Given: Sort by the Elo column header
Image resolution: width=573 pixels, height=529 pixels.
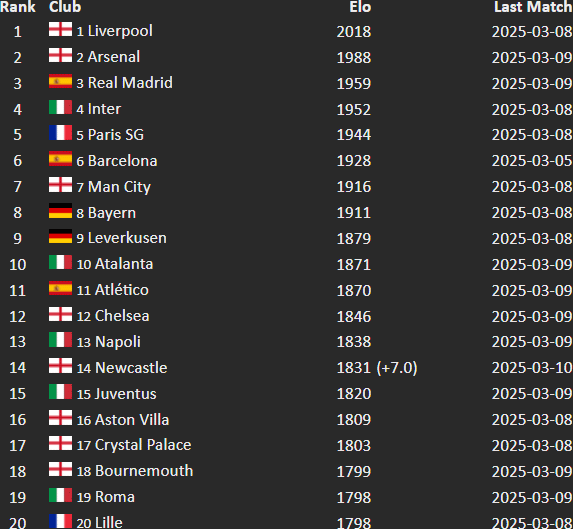Looking at the screenshot, I should [360, 7].
